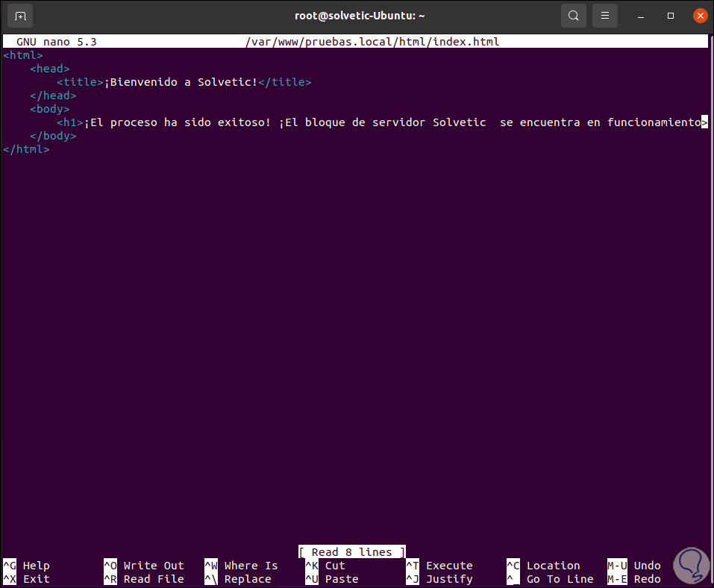Click the ^J Justify shortcut
The width and height of the screenshot is (714, 588).
pyautogui.click(x=439, y=579)
